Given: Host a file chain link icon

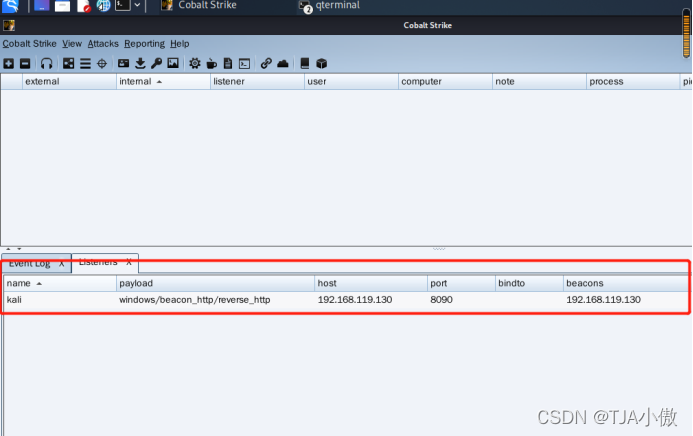Looking at the screenshot, I should 266,64.
